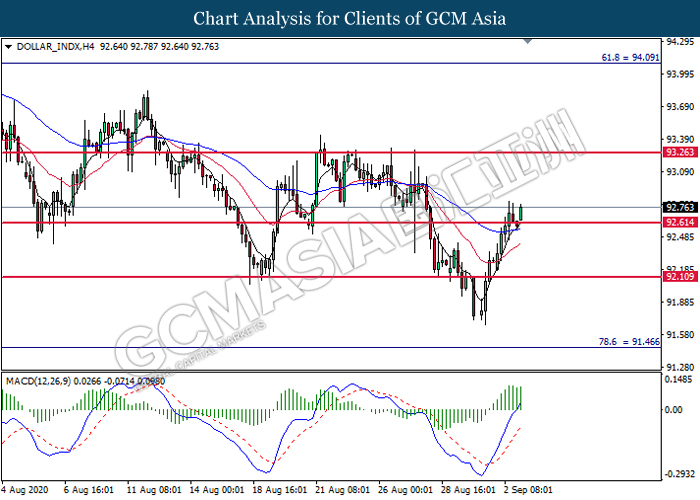Click the MACD scale value -0.2932
Viewport: 700px width, 500px height.
click(679, 474)
